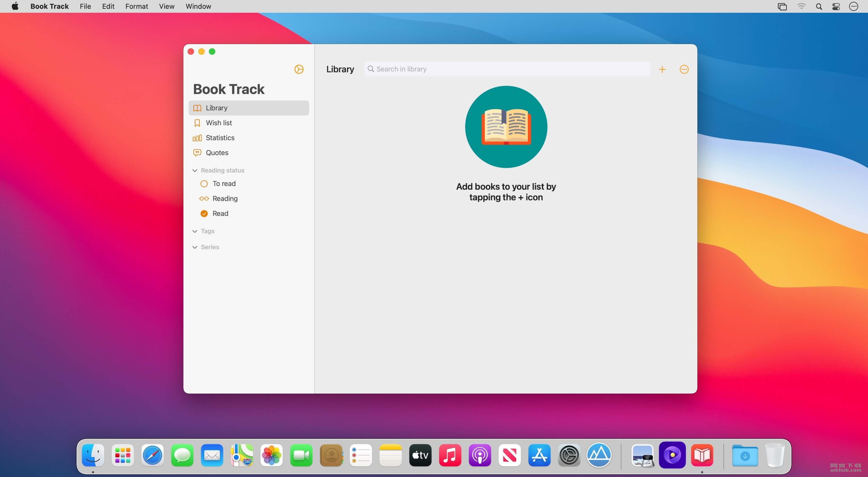Open the blue mountain-peak app in Dock
This screenshot has width=868, height=477.
pyautogui.click(x=599, y=455)
